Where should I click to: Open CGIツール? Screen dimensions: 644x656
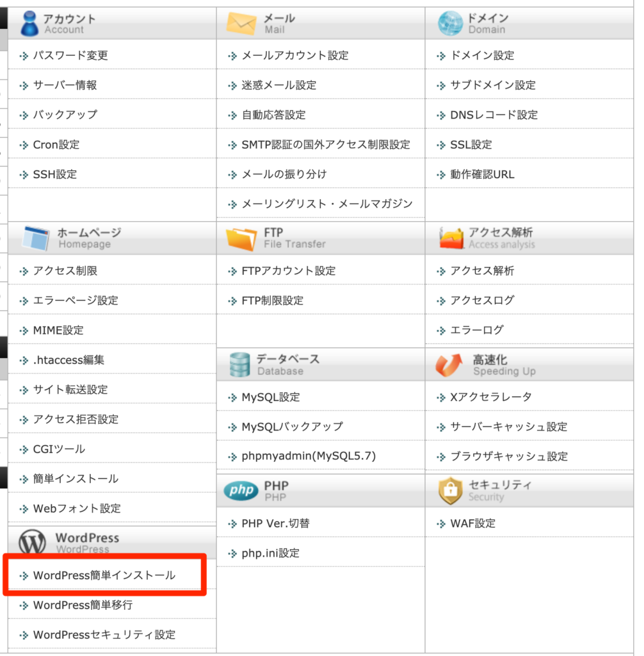(x=59, y=449)
